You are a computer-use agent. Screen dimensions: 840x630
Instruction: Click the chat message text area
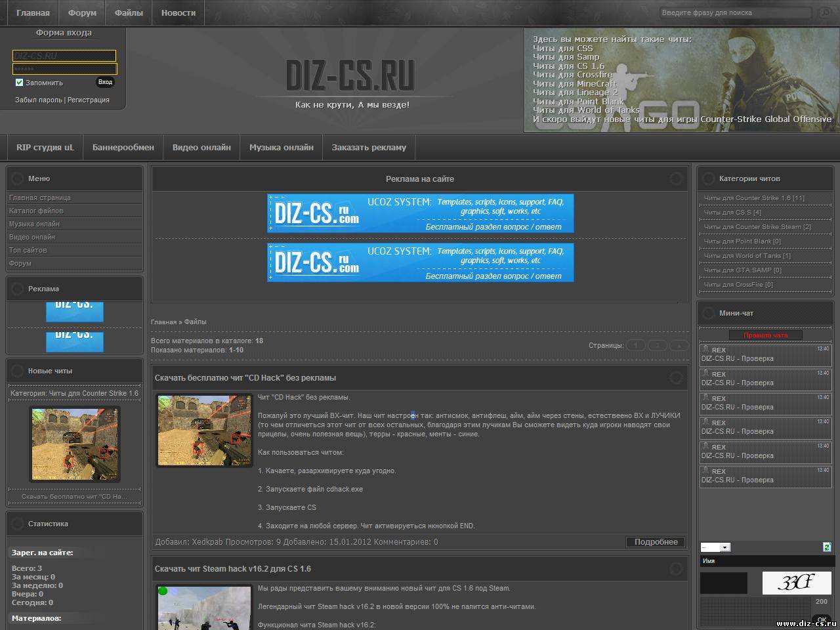tap(755, 610)
